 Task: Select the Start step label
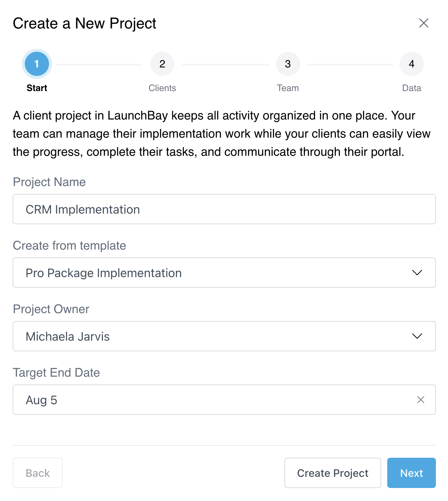[37, 88]
